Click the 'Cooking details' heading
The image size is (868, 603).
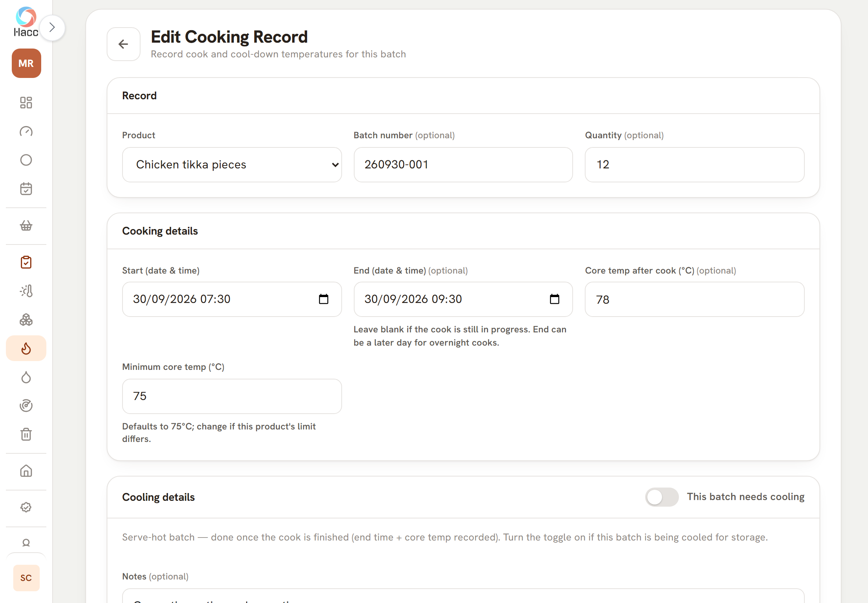[160, 231]
